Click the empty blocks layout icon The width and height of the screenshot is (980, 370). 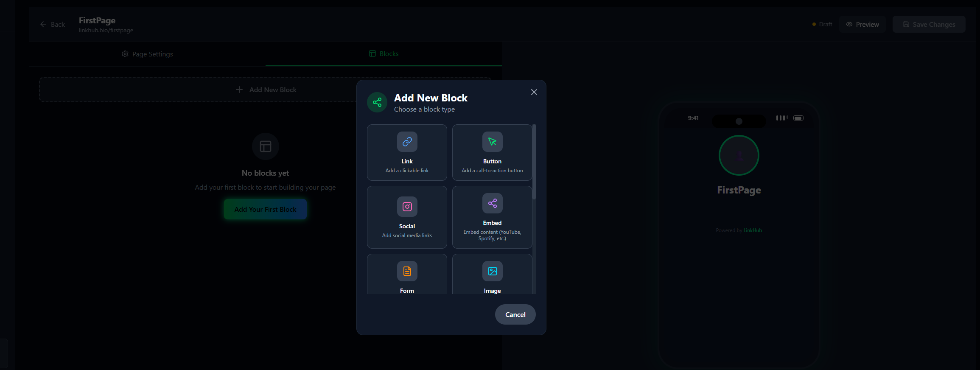coord(265,146)
